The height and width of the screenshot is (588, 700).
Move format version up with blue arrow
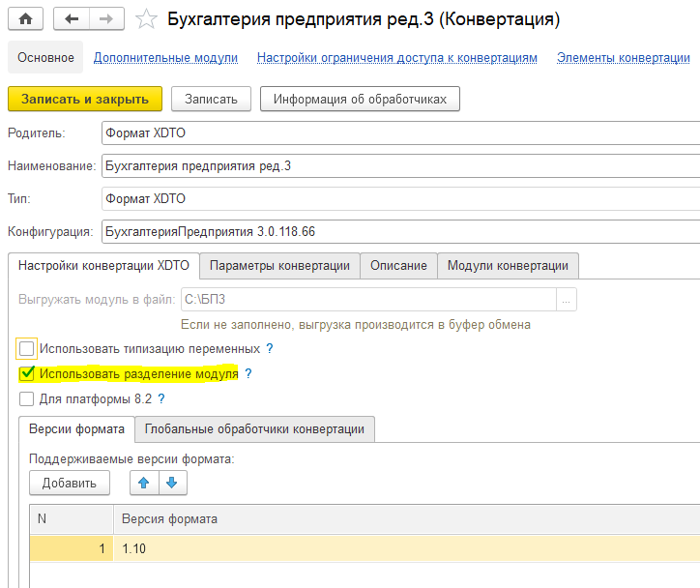coord(143,483)
